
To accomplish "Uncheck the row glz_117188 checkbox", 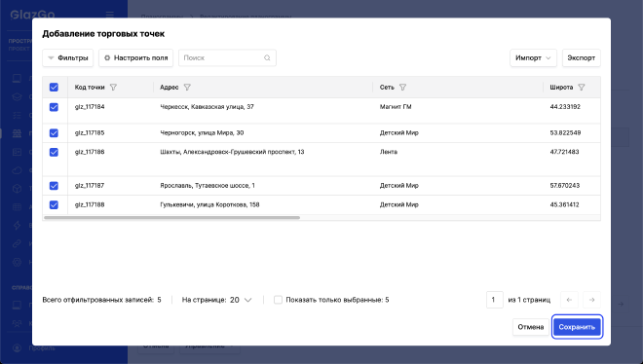I will click(54, 204).
